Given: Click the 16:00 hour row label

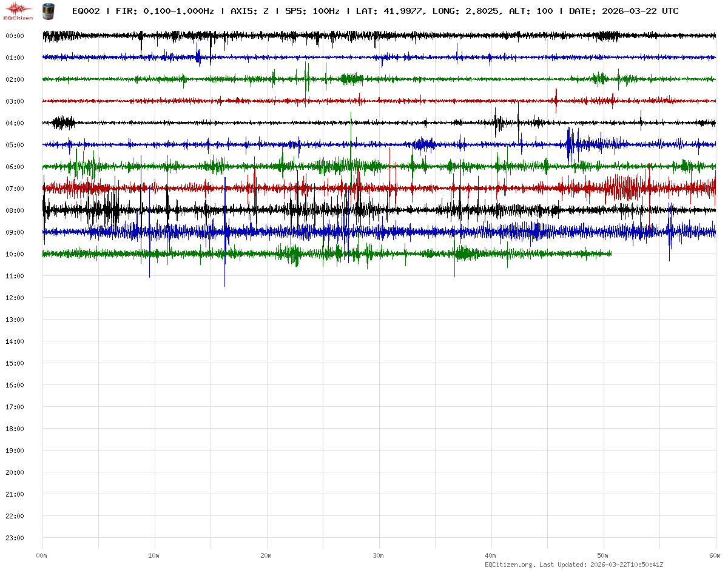Looking at the screenshot, I should pos(15,385).
